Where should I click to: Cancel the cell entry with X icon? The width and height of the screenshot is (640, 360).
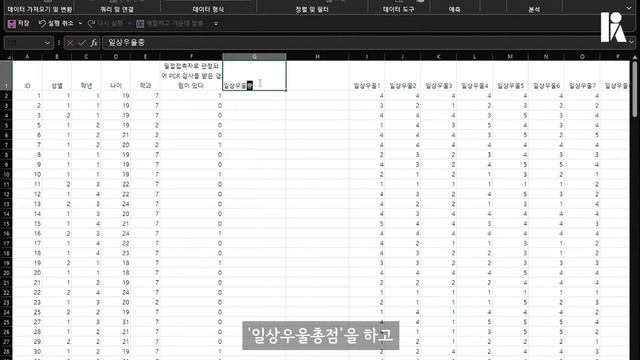[70, 43]
